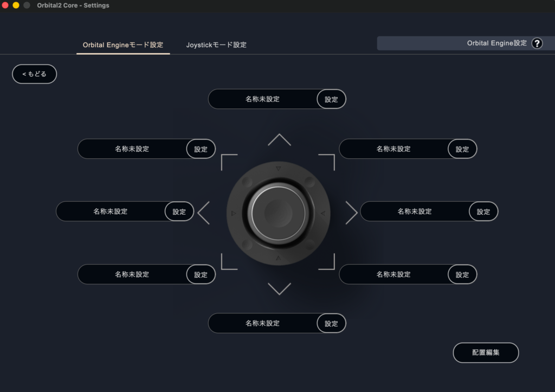Select the bottom 名称未設定 name field

coord(262,323)
